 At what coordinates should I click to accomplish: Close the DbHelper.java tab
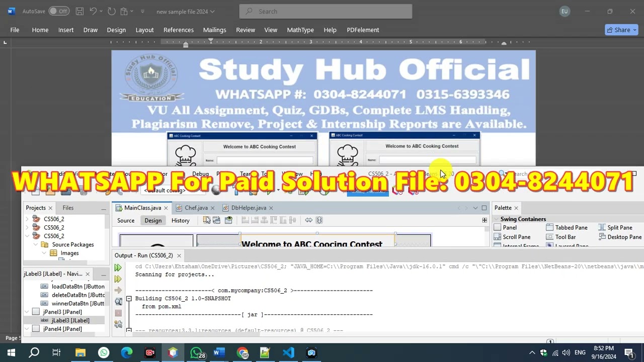point(271,208)
